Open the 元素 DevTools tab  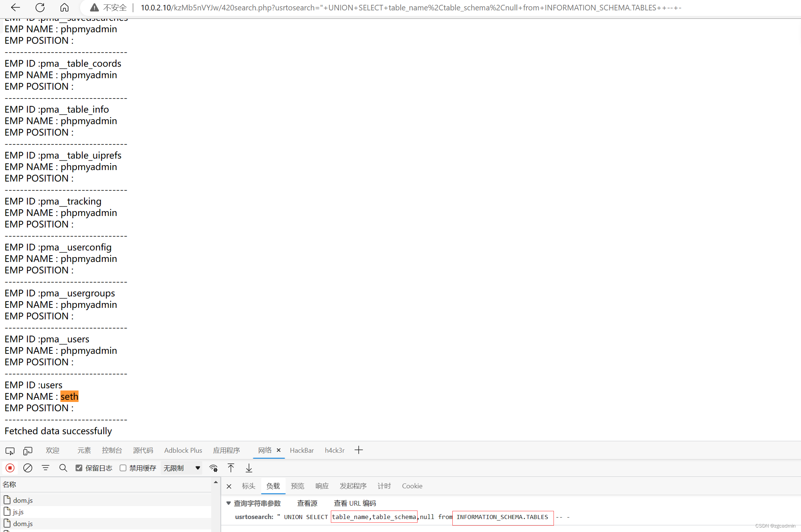pos(84,450)
